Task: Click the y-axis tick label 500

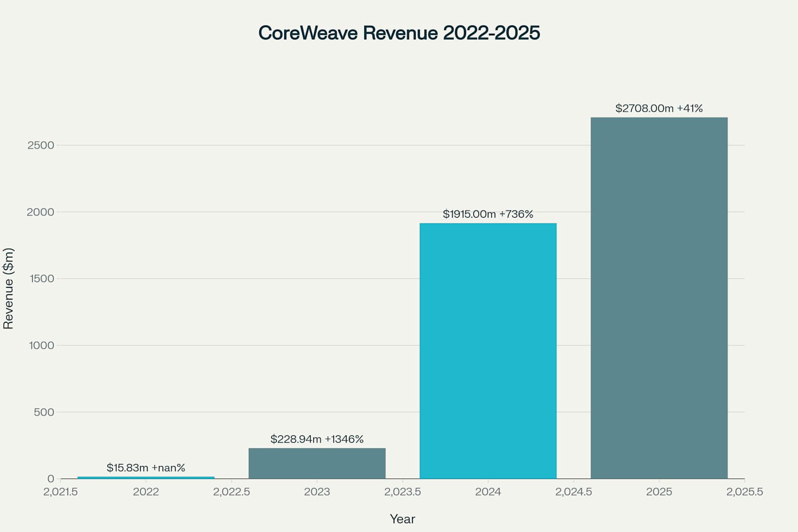Action: point(44,412)
